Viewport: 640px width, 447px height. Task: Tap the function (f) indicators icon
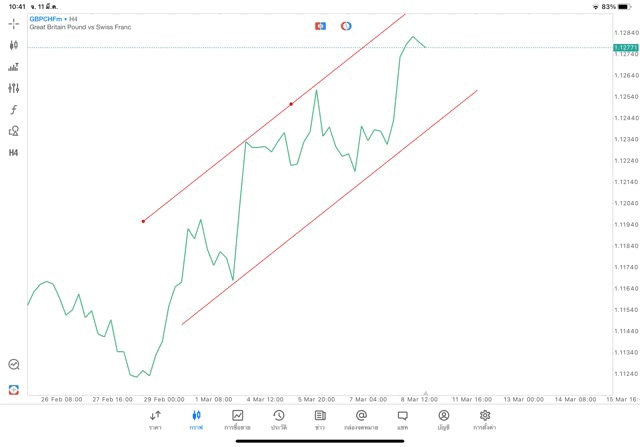[x=13, y=110]
